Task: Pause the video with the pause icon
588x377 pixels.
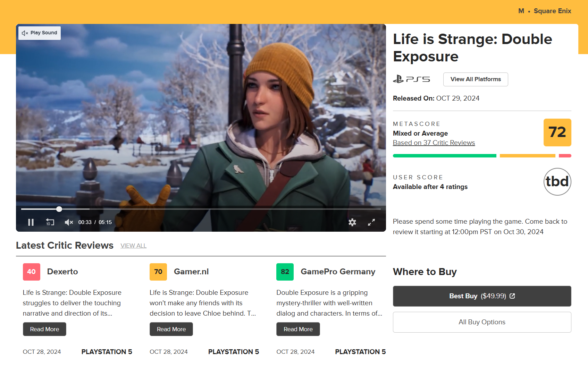Action: click(x=31, y=222)
